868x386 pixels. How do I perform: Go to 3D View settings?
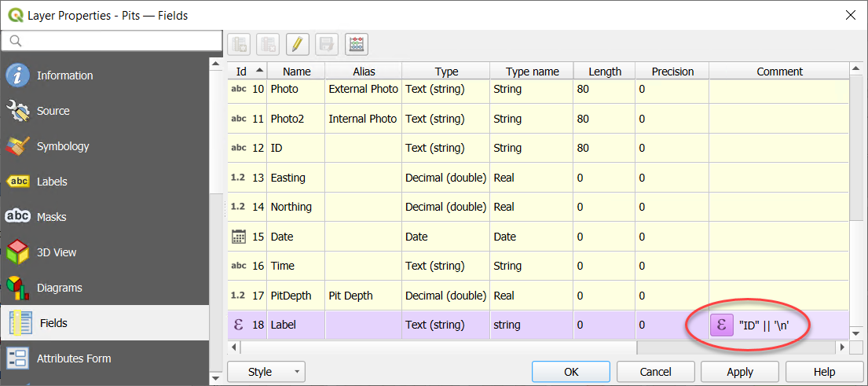pos(57,252)
